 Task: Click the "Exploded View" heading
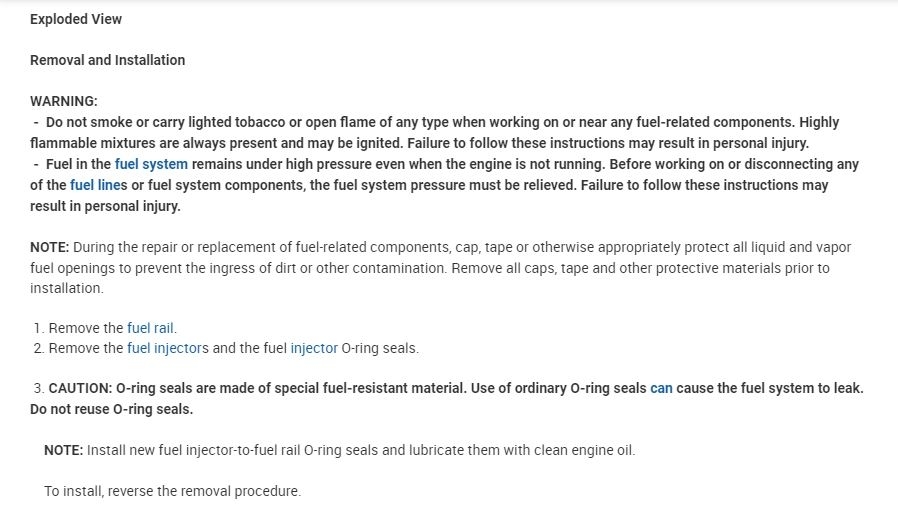pos(76,19)
